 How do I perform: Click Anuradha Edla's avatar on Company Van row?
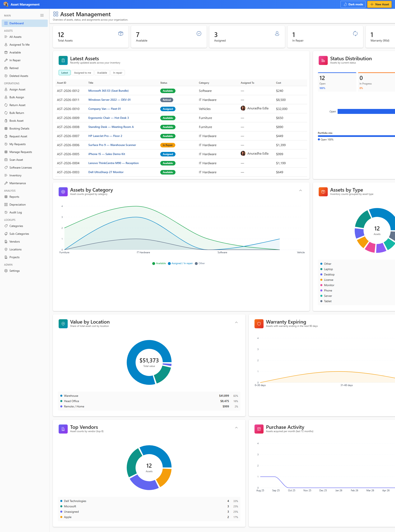coord(243,108)
